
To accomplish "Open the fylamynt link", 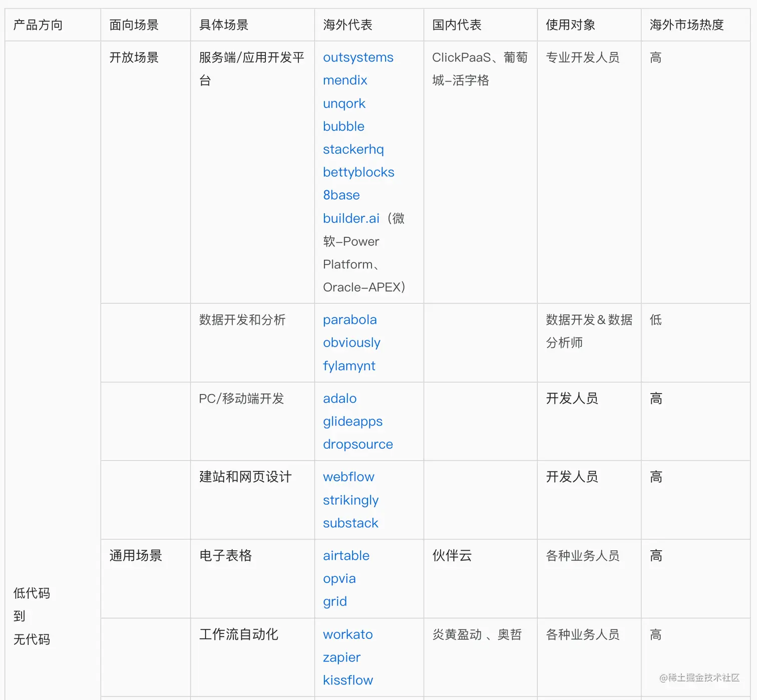I will click(349, 366).
